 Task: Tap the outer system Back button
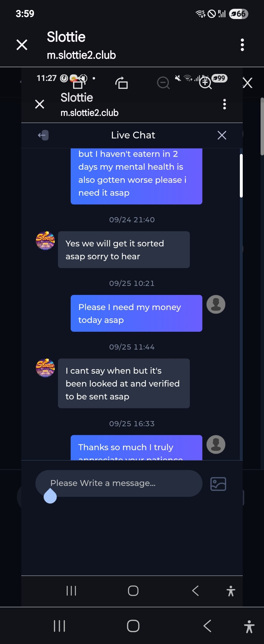coord(207,626)
